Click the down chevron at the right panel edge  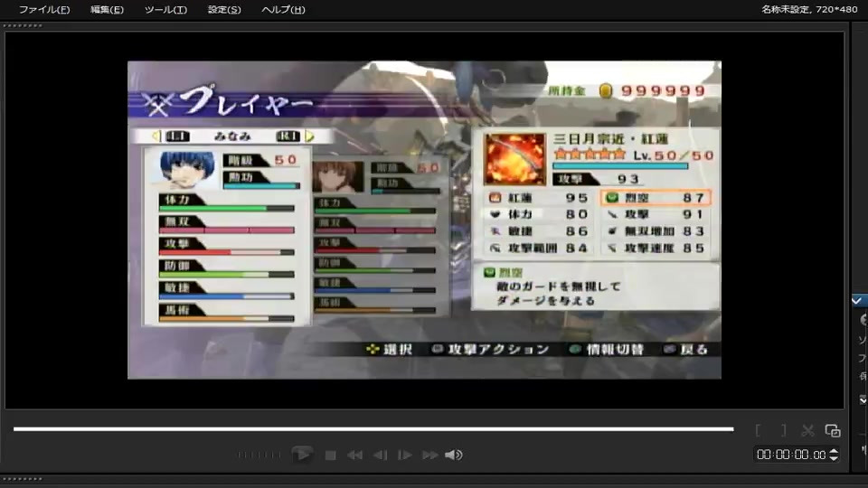[x=863, y=399]
